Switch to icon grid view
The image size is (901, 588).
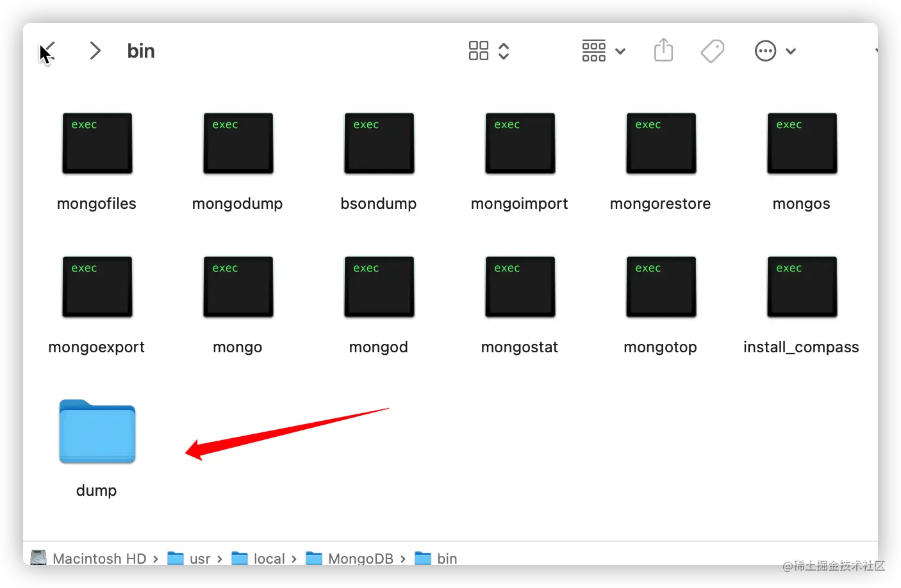coord(479,51)
